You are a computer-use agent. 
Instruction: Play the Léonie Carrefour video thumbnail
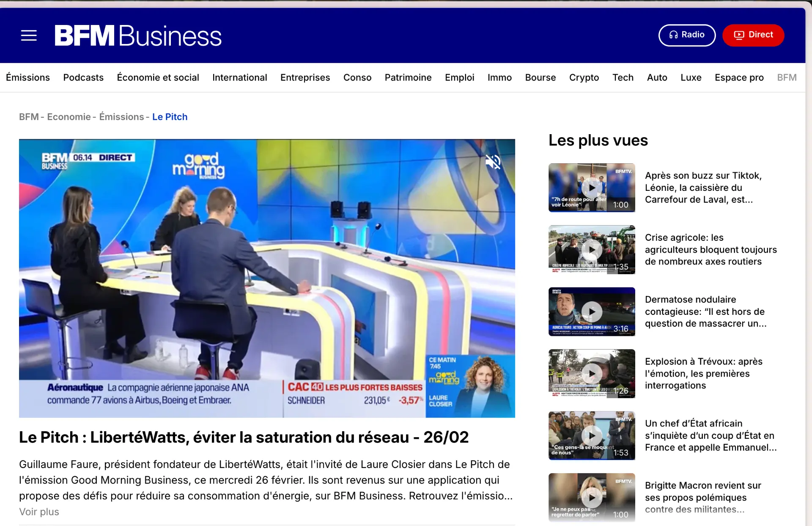(x=591, y=187)
